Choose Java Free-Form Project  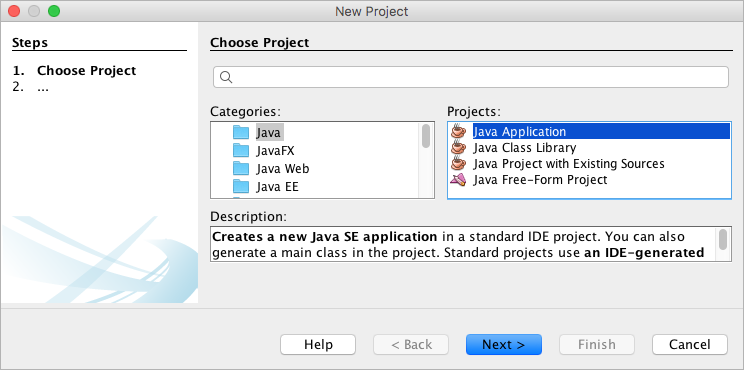[x=540, y=180]
